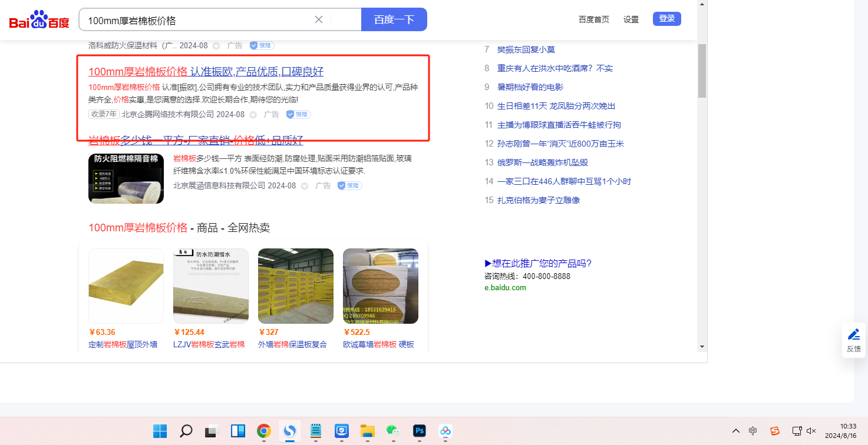Click the Baidu logo in header

tap(39, 21)
